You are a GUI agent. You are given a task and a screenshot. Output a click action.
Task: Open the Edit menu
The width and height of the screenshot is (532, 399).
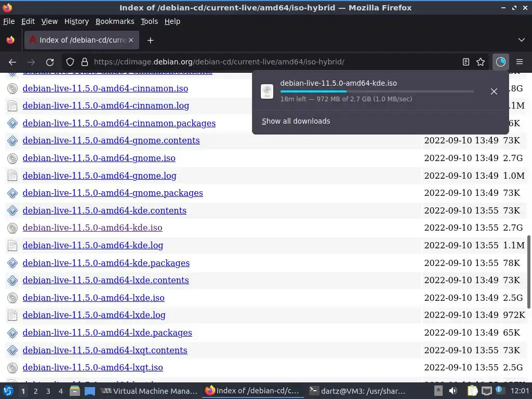(28, 21)
